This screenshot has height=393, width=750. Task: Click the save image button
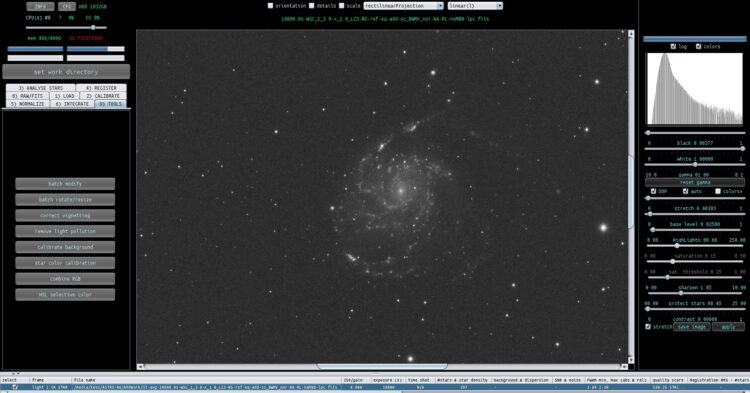click(x=692, y=327)
